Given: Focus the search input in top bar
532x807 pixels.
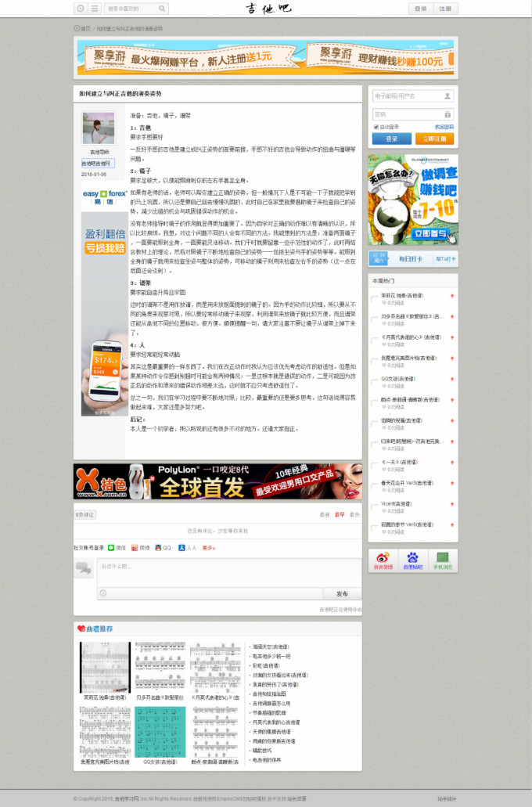Looking at the screenshot, I should click(131, 9).
